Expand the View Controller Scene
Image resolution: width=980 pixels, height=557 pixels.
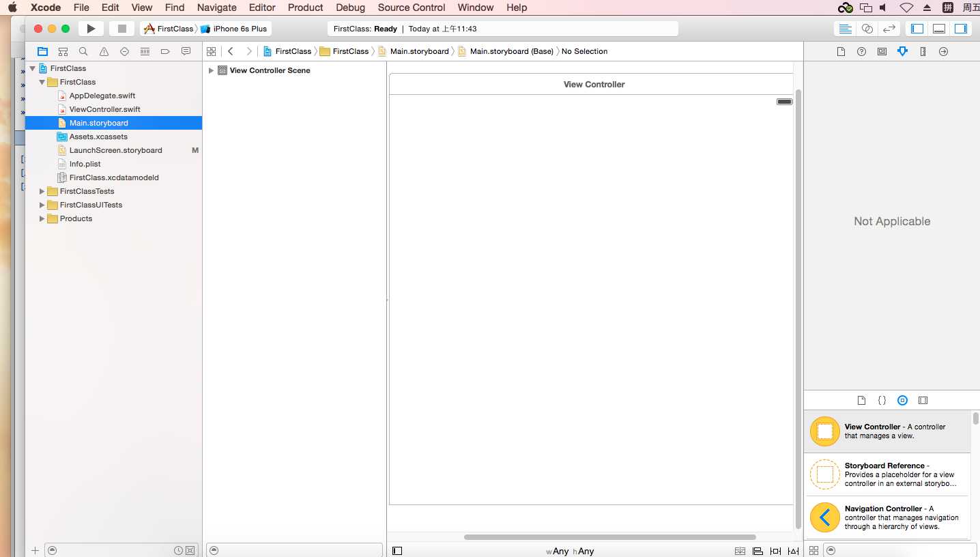[212, 70]
